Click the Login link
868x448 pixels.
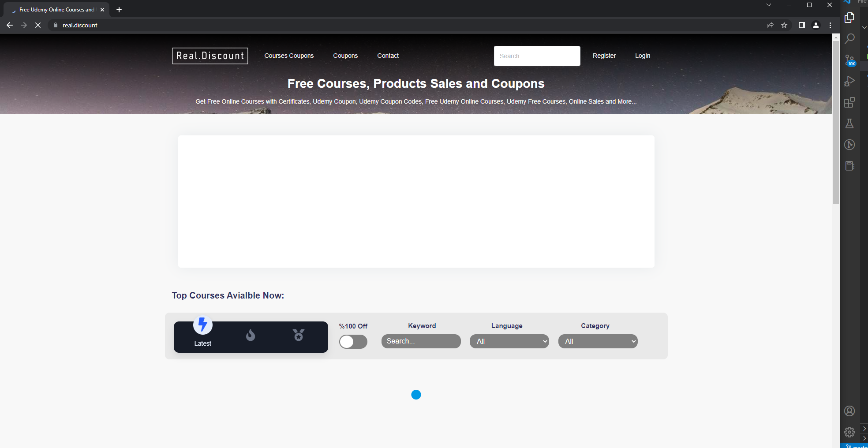coord(643,56)
